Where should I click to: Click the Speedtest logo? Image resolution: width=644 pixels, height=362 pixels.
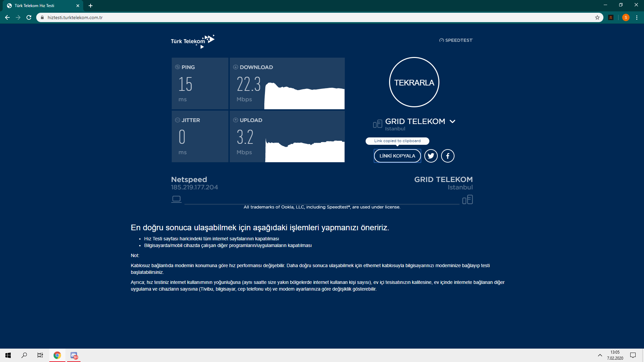[x=456, y=40]
